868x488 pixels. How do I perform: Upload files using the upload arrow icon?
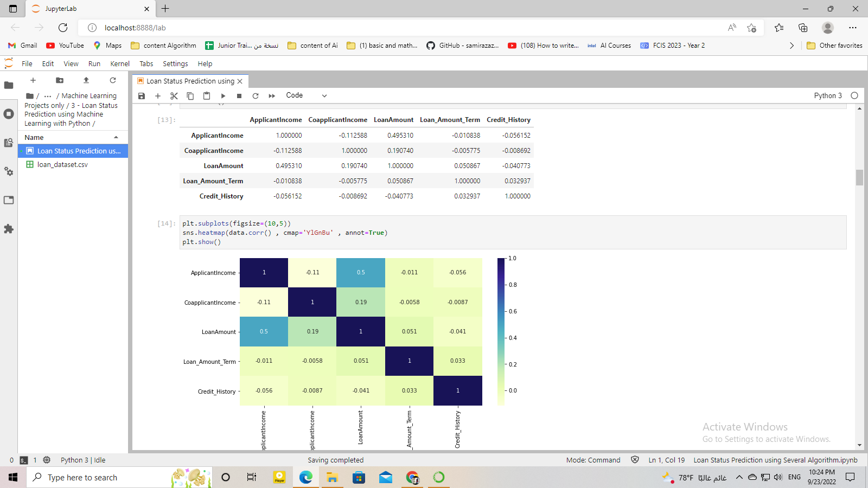(x=86, y=80)
